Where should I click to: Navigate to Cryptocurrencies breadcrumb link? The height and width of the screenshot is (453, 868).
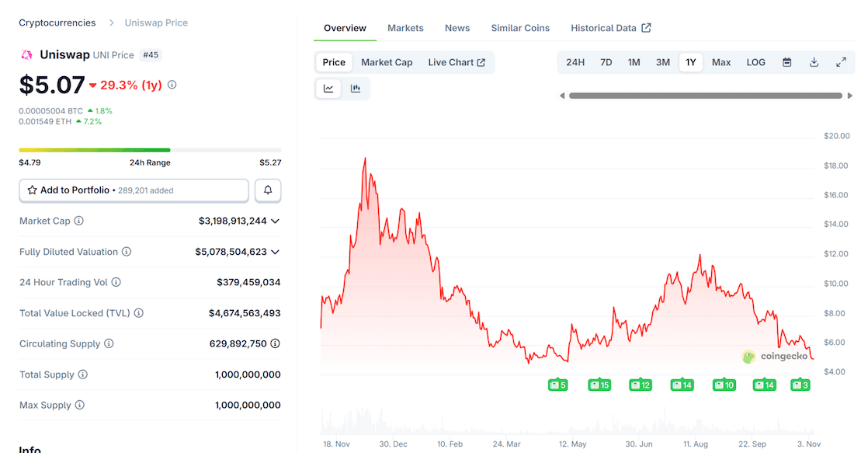57,23
